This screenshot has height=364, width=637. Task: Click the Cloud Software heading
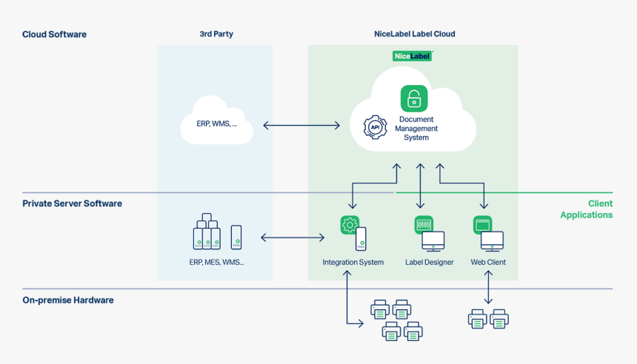click(54, 35)
